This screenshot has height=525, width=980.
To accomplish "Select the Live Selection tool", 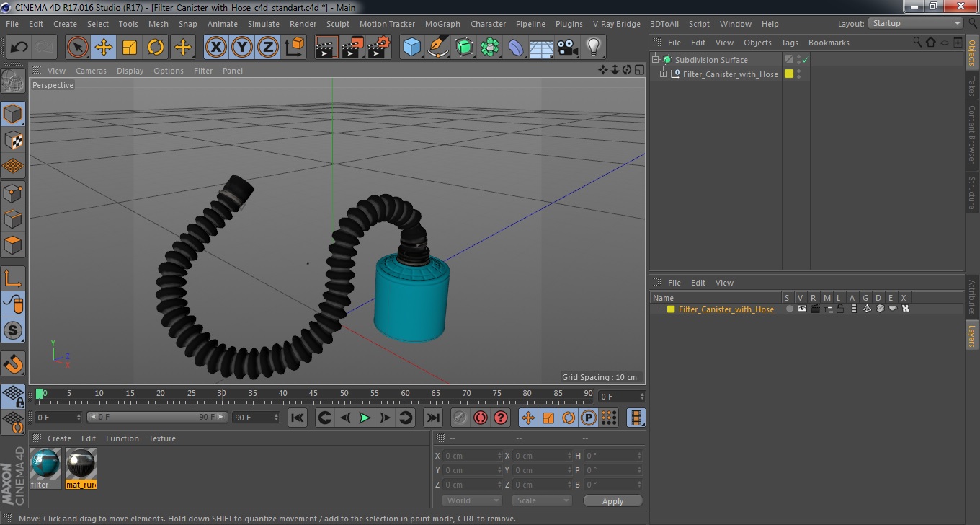I will (78, 48).
